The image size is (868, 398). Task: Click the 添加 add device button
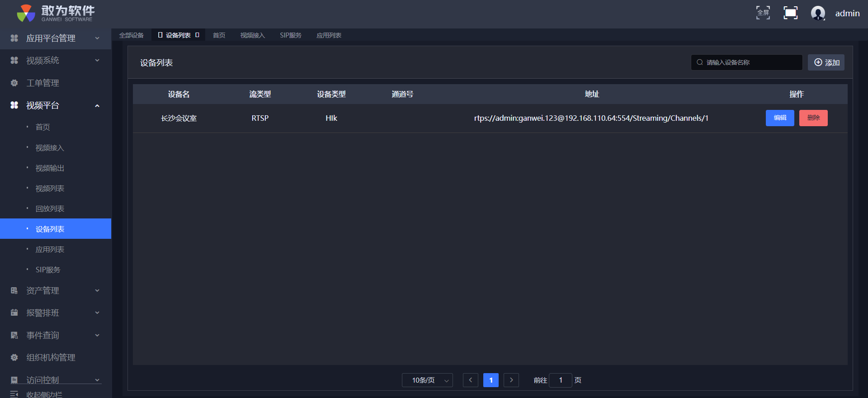(x=826, y=62)
